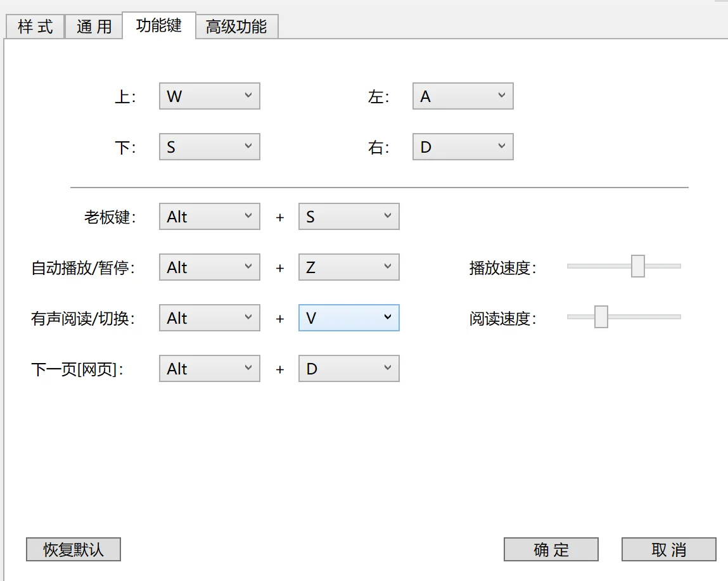Switch to the 高级功能 tab

(236, 27)
